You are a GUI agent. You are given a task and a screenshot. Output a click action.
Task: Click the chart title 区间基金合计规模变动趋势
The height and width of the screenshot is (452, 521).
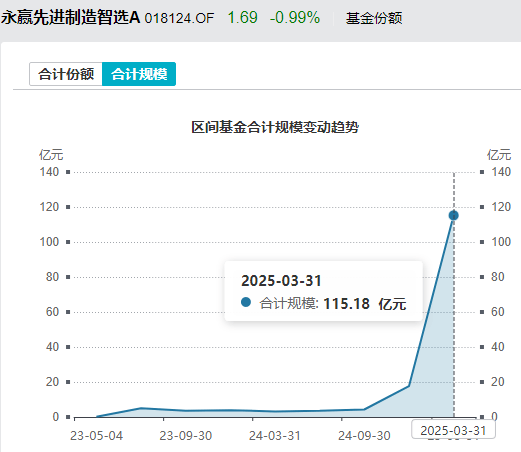coord(275,127)
